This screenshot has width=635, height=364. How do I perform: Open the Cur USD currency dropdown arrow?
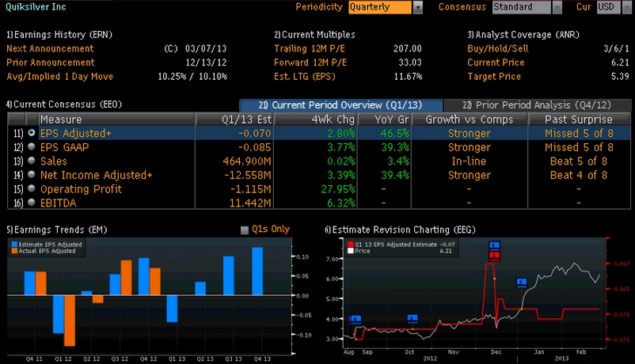pyautogui.click(x=627, y=7)
